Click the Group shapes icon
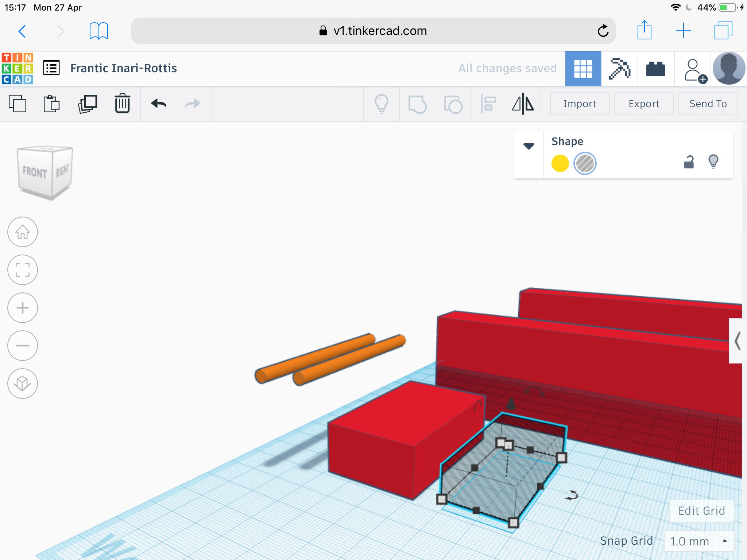The image size is (747, 560). 417,104
